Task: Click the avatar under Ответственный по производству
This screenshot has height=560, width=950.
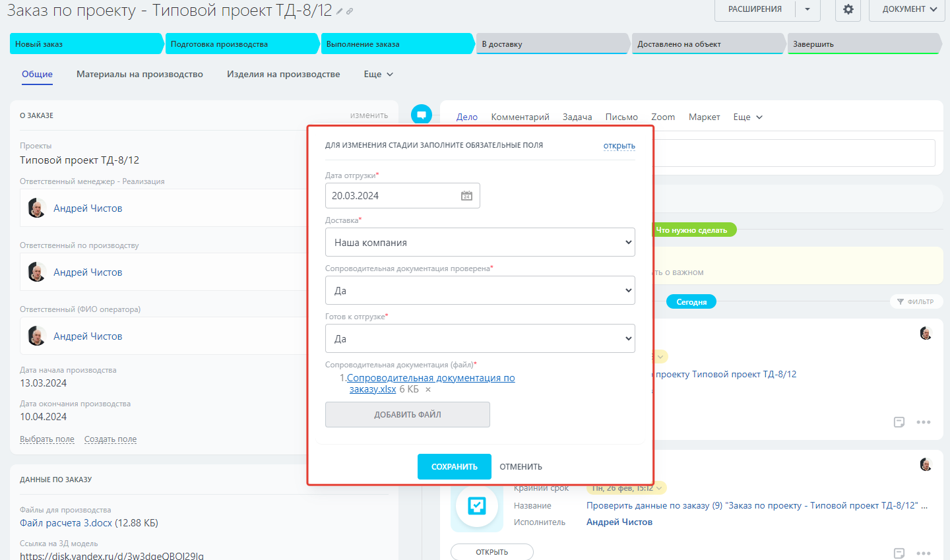Action: click(37, 272)
